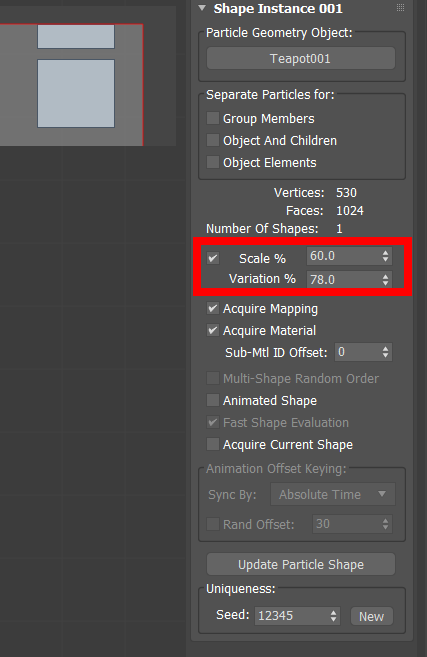Click the Seed spinner arrows
Viewport: 427px width, 657px height.
(333, 616)
